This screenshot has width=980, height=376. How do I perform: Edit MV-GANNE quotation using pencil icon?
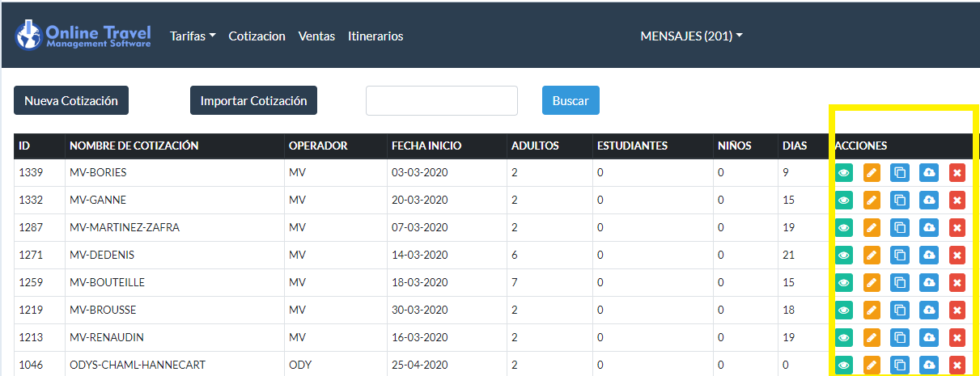[872, 200]
